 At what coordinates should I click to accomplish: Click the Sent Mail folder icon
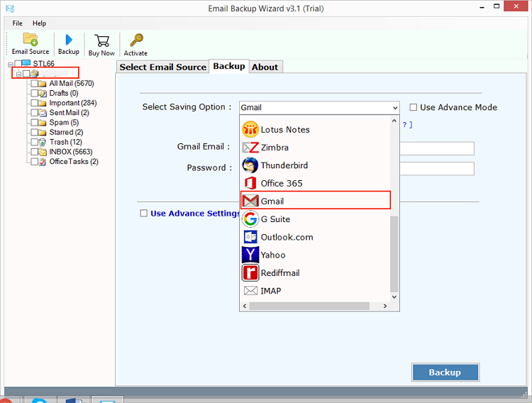pos(43,113)
